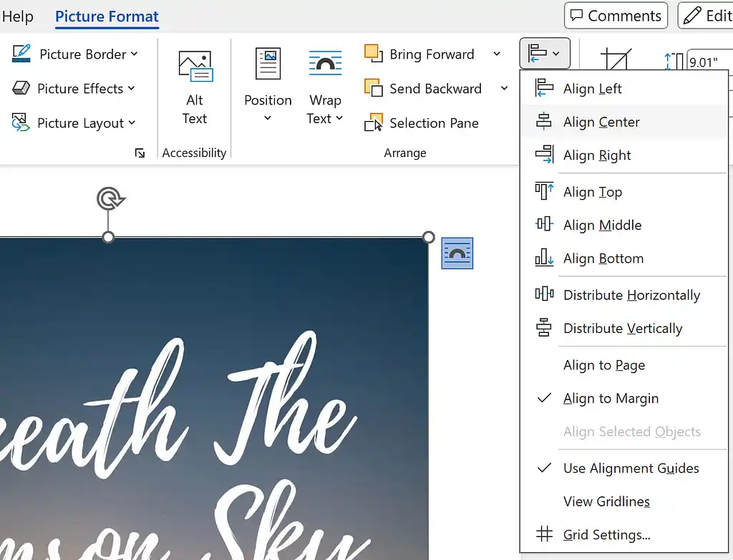Image resolution: width=733 pixels, height=560 pixels.
Task: Choose Align Left from the menu
Action: (624, 88)
